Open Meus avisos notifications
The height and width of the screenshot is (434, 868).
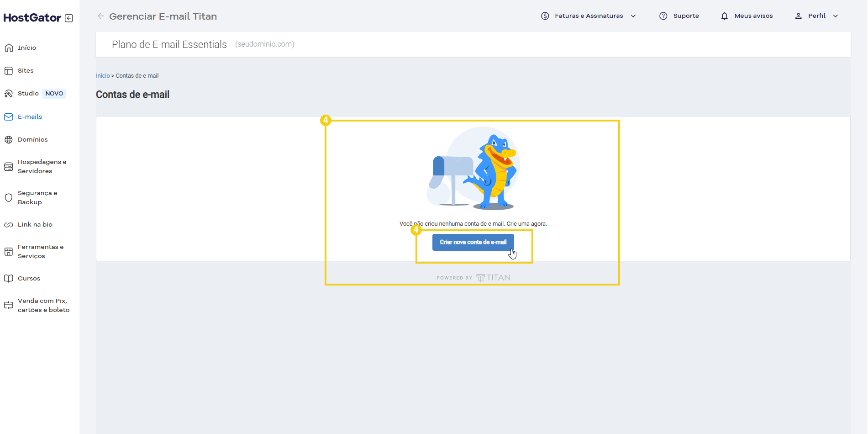point(753,16)
